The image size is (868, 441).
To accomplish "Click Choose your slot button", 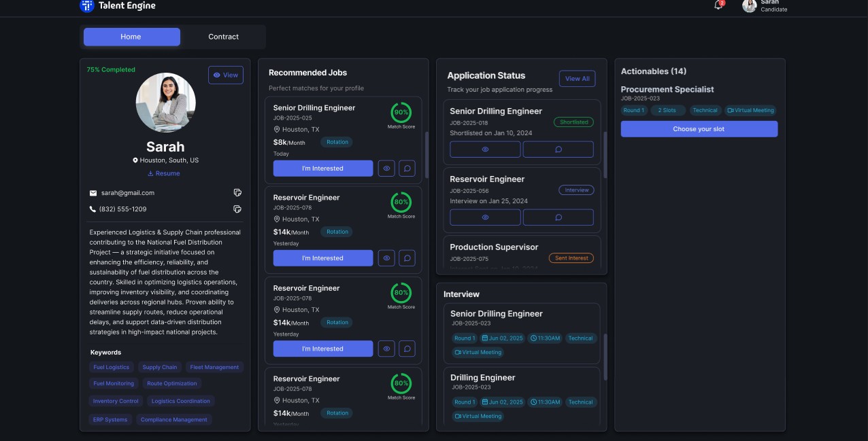I will pyautogui.click(x=699, y=129).
